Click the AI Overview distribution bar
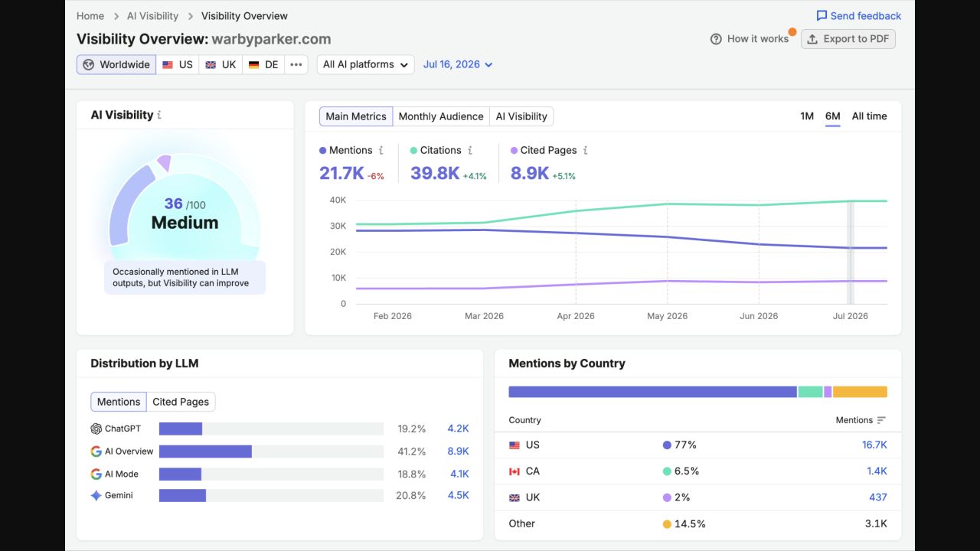 tap(205, 452)
